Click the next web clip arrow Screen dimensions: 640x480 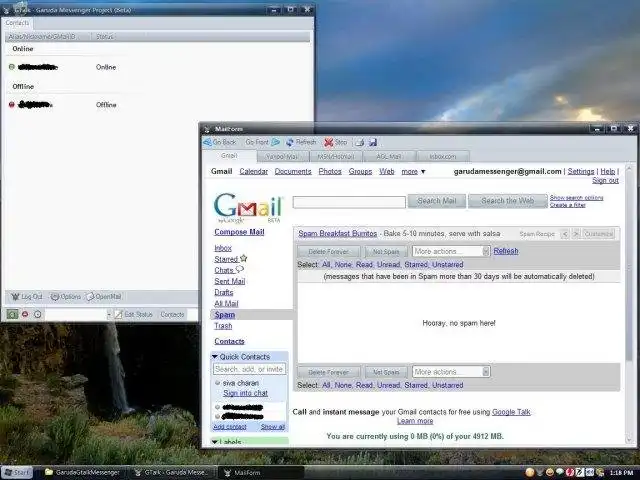pos(576,234)
